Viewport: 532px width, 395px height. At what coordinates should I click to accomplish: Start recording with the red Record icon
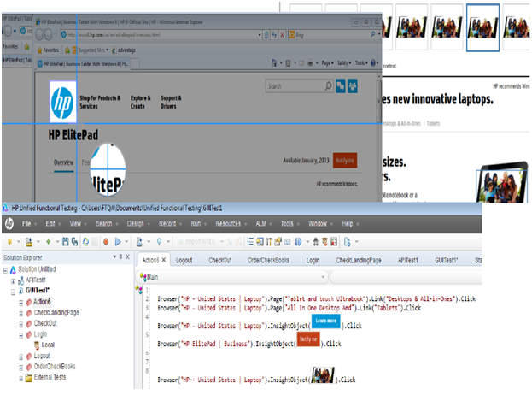[x=106, y=241]
